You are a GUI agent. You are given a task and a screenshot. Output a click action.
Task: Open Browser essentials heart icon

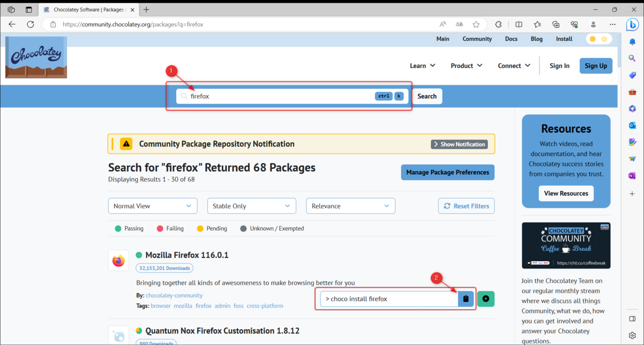point(574,24)
